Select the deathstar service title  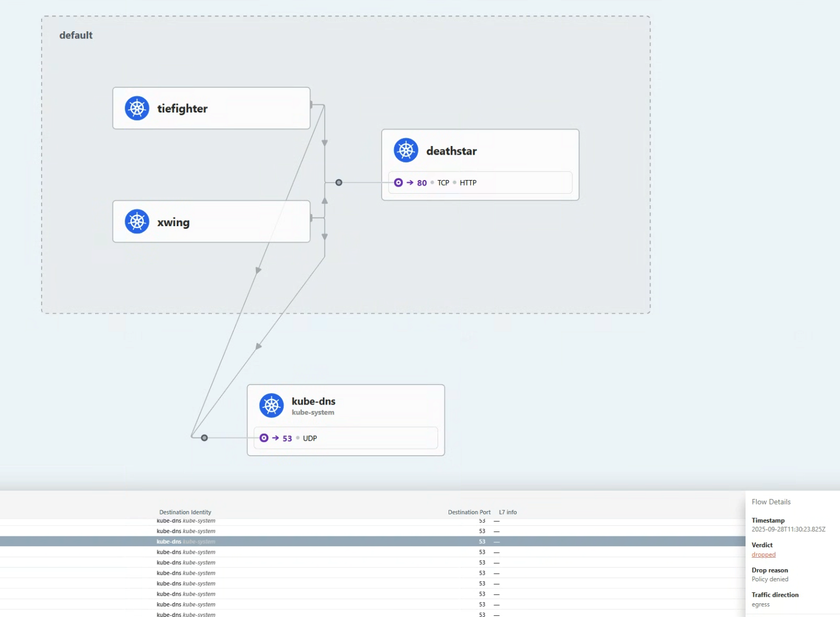click(451, 151)
